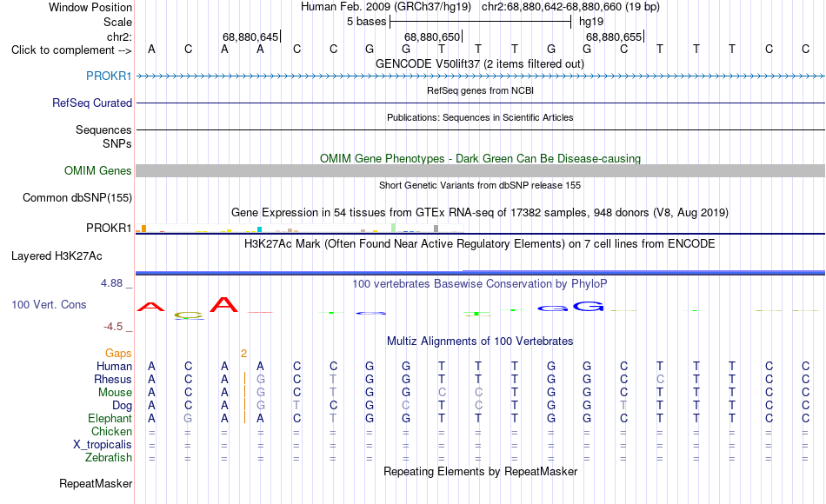Viewport: 826px width, 504px height.
Task: Click the gray OMIM Genes item bar
Action: pyautogui.click(x=480, y=170)
